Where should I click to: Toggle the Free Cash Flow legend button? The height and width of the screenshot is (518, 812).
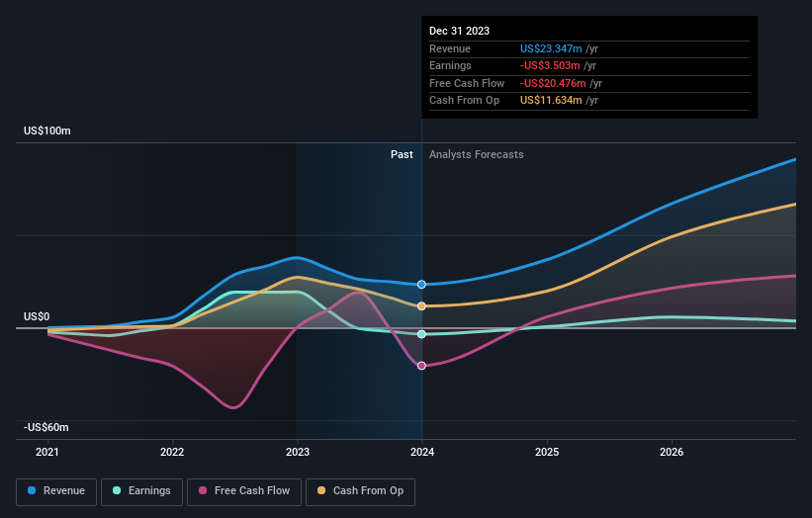point(244,491)
